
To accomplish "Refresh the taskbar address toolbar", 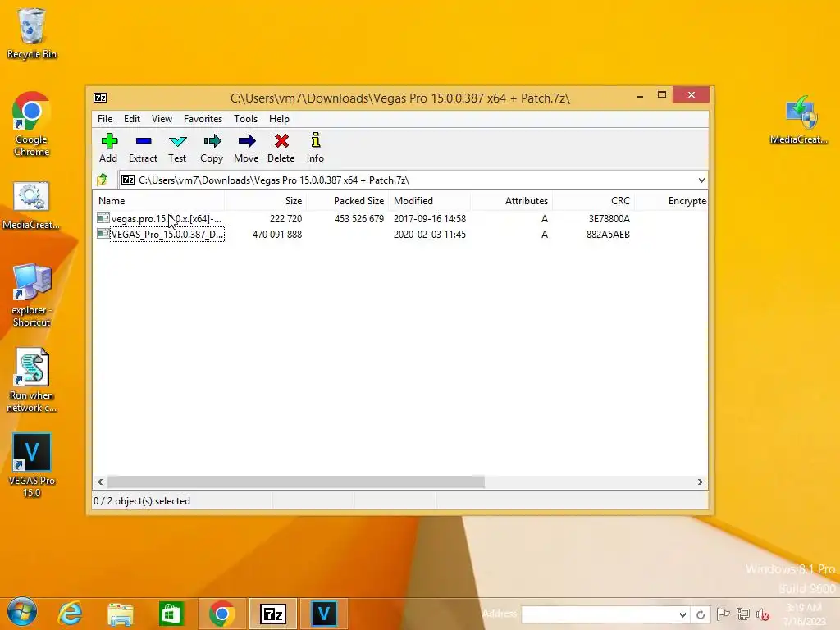I will coord(701,615).
